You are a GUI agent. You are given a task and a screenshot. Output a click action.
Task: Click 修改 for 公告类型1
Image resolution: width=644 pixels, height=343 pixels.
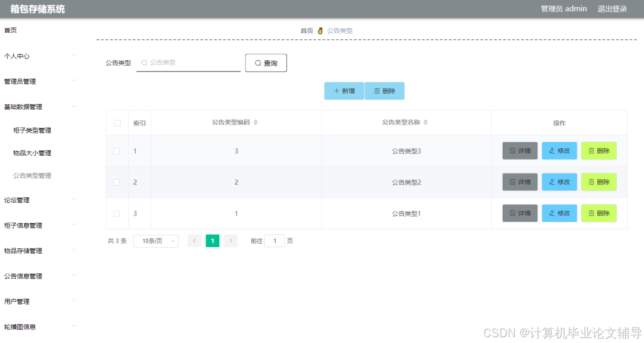pyautogui.click(x=559, y=213)
